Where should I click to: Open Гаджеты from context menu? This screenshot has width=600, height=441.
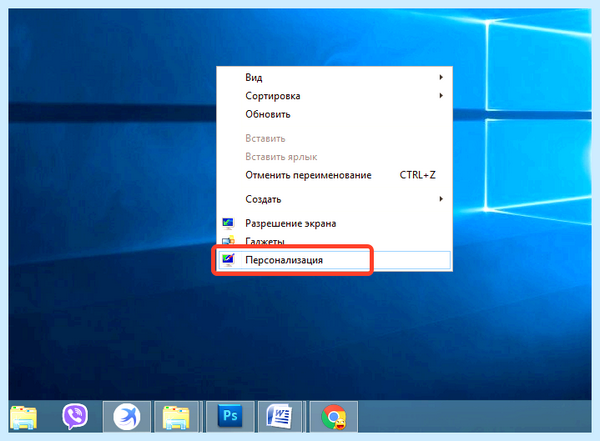click(334, 242)
